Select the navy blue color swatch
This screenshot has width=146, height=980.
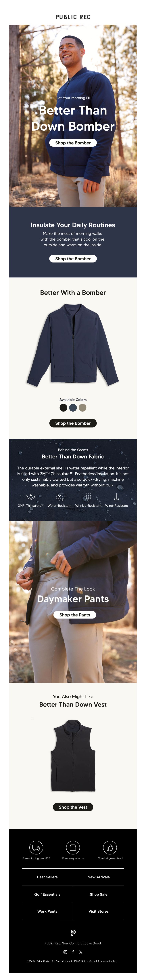click(73, 408)
